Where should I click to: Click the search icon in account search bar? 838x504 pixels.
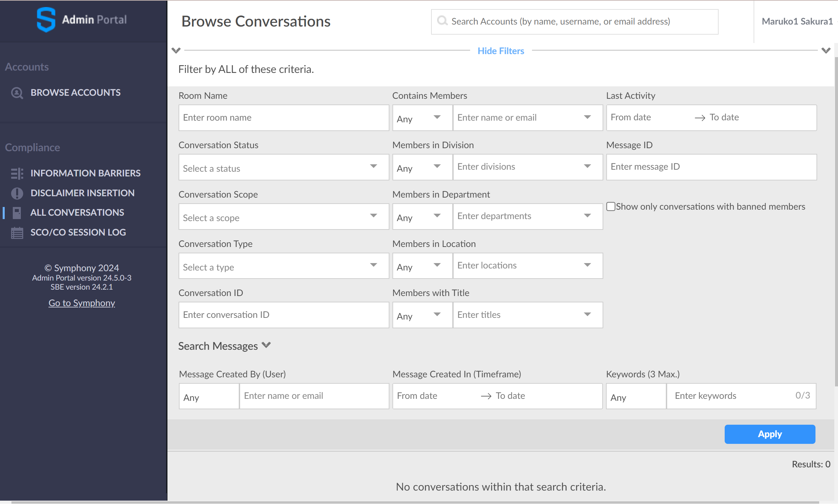(x=442, y=21)
